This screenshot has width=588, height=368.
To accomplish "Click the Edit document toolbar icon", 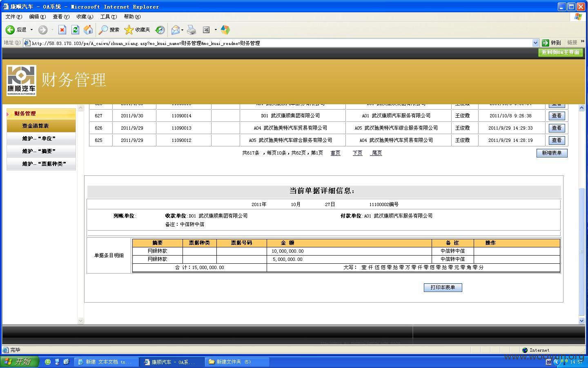I will coord(206,30).
